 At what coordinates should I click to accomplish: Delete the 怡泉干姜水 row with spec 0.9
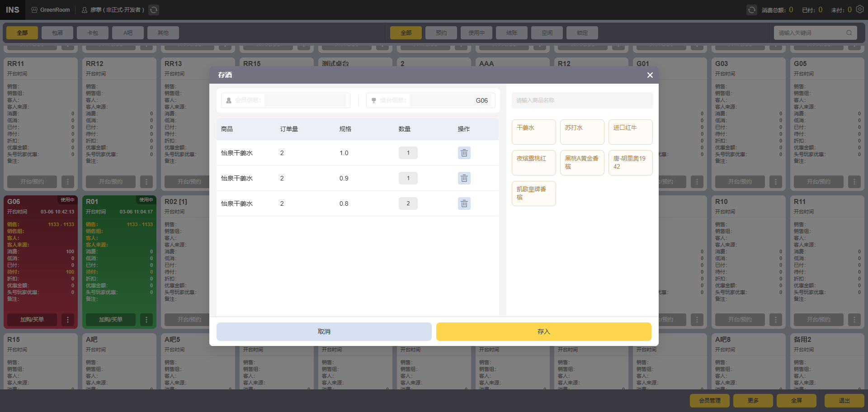point(464,178)
